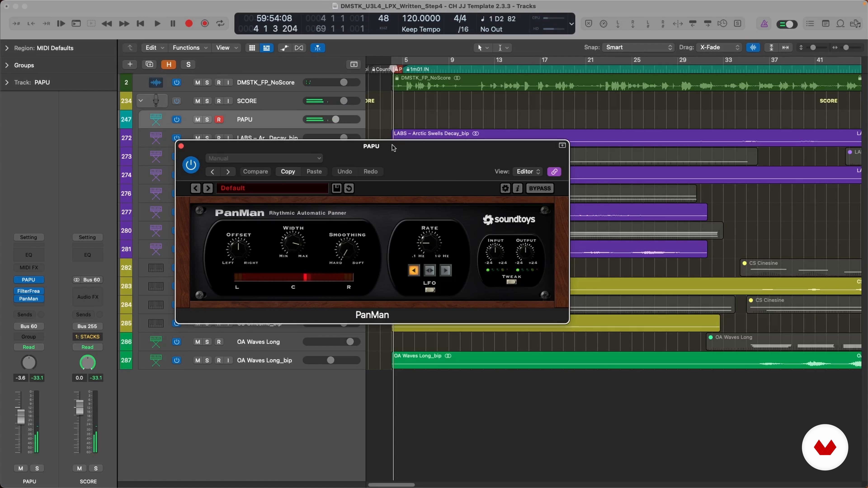Collapse the SCORE track stack

pos(141,101)
